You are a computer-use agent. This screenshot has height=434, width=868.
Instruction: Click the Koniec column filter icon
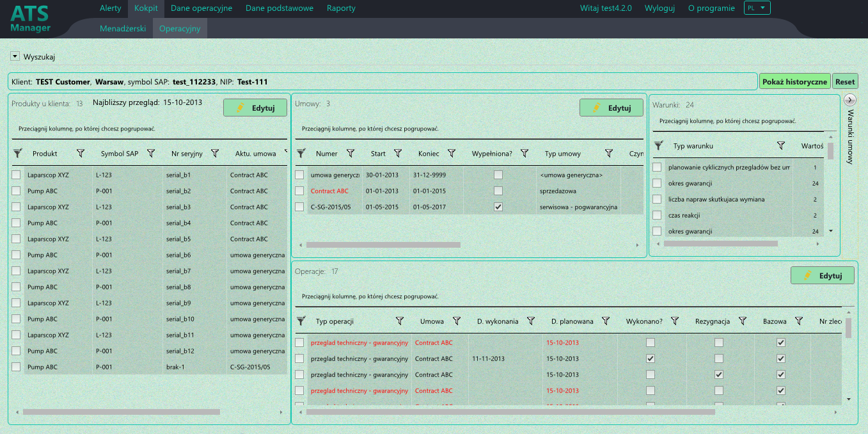[x=452, y=154]
